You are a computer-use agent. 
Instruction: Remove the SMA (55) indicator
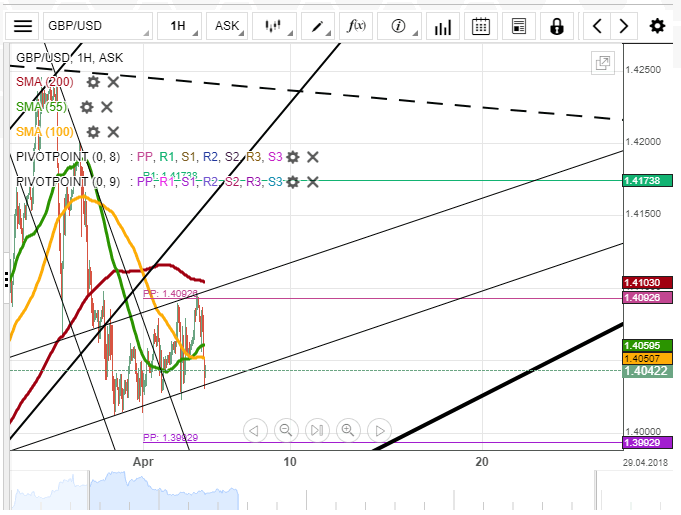tap(107, 107)
